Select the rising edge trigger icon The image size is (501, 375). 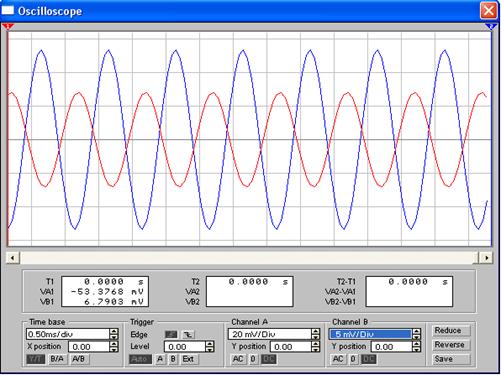[x=171, y=334]
